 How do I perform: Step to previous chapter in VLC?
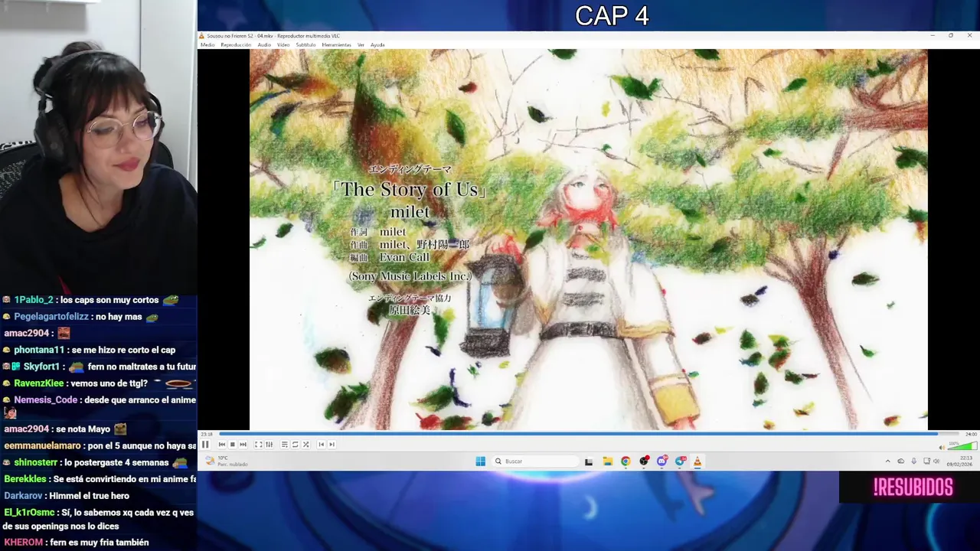coord(322,445)
